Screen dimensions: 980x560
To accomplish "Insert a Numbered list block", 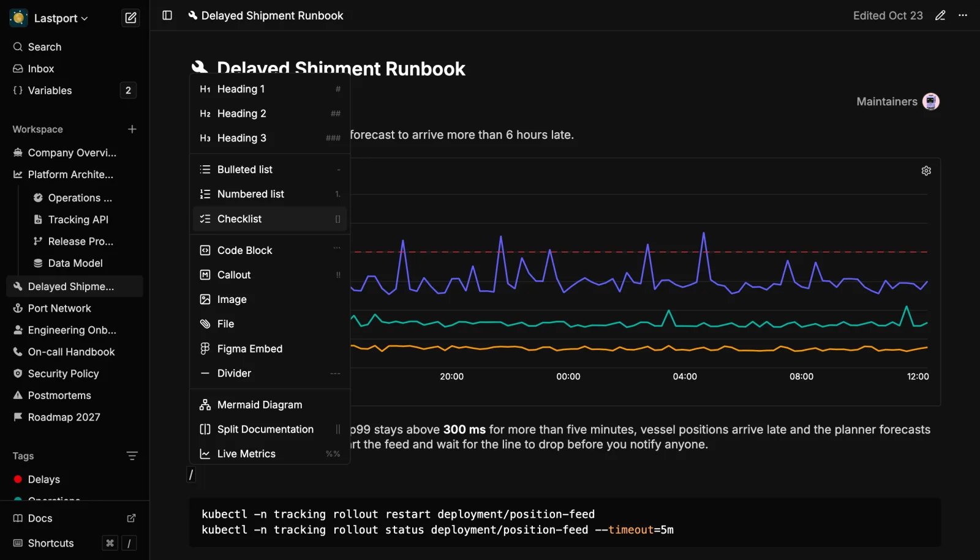I will point(269,194).
